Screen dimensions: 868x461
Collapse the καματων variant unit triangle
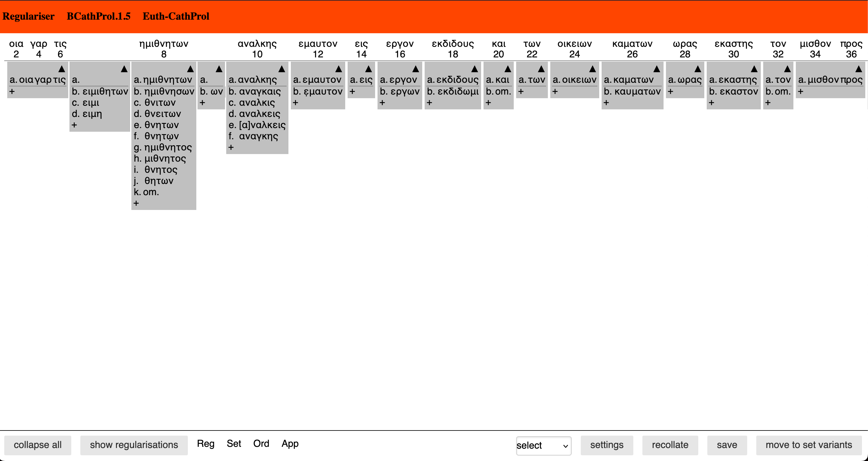point(657,69)
